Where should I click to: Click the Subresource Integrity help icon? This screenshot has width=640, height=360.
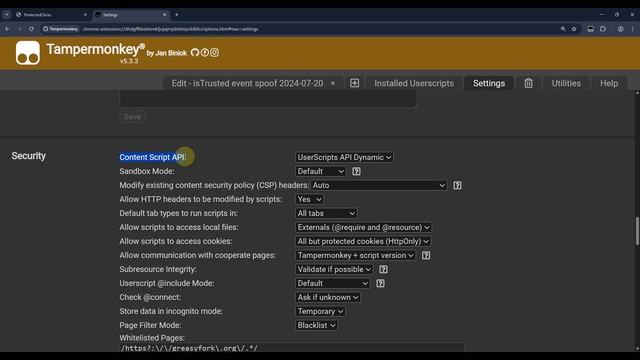click(383, 269)
